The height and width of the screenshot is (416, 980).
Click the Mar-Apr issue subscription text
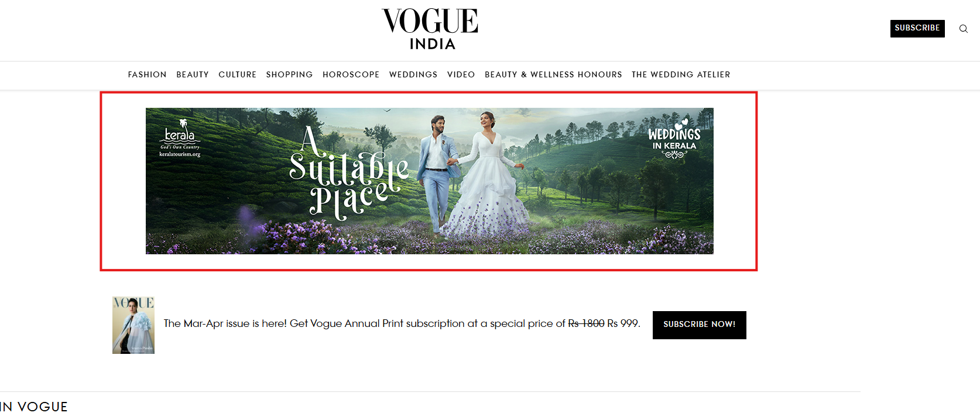click(402, 323)
